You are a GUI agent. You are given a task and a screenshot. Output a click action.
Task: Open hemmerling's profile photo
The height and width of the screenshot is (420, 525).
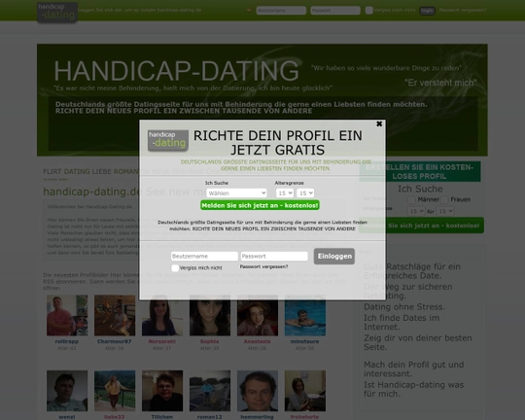point(258,391)
